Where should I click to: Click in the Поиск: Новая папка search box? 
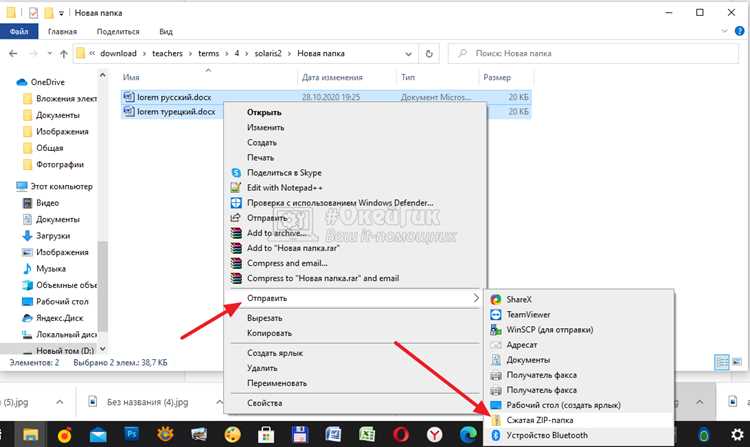tap(593, 54)
